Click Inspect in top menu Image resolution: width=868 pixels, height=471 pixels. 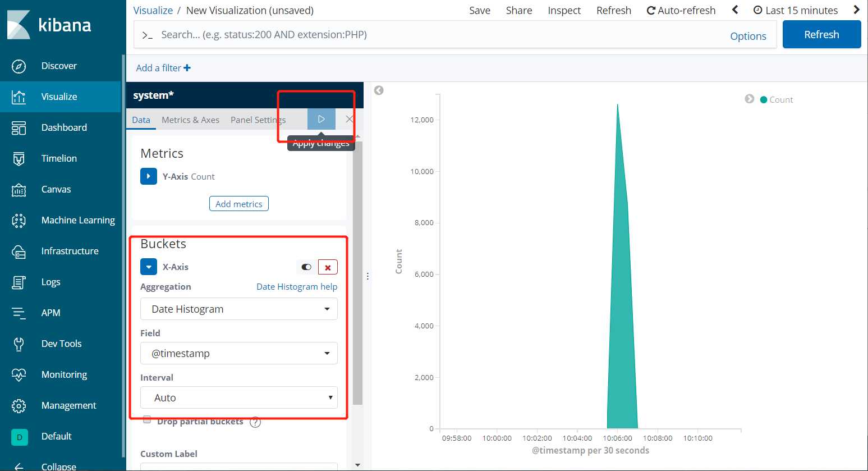564,10
